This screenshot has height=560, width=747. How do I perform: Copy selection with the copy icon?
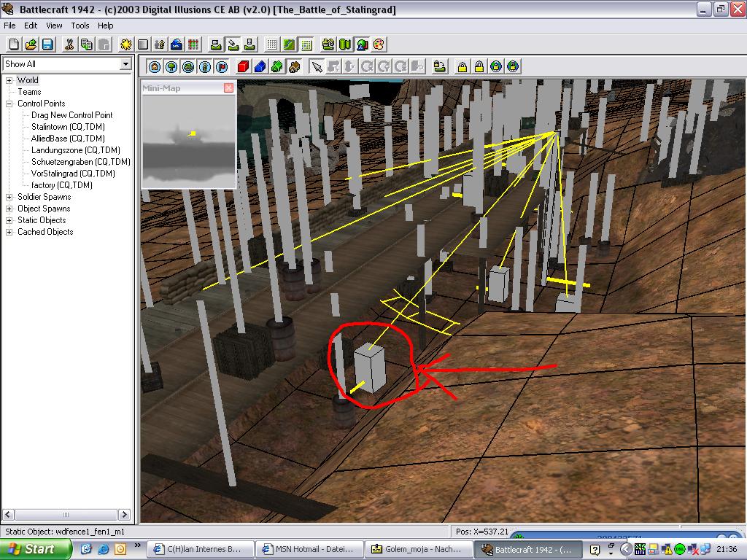pos(87,44)
